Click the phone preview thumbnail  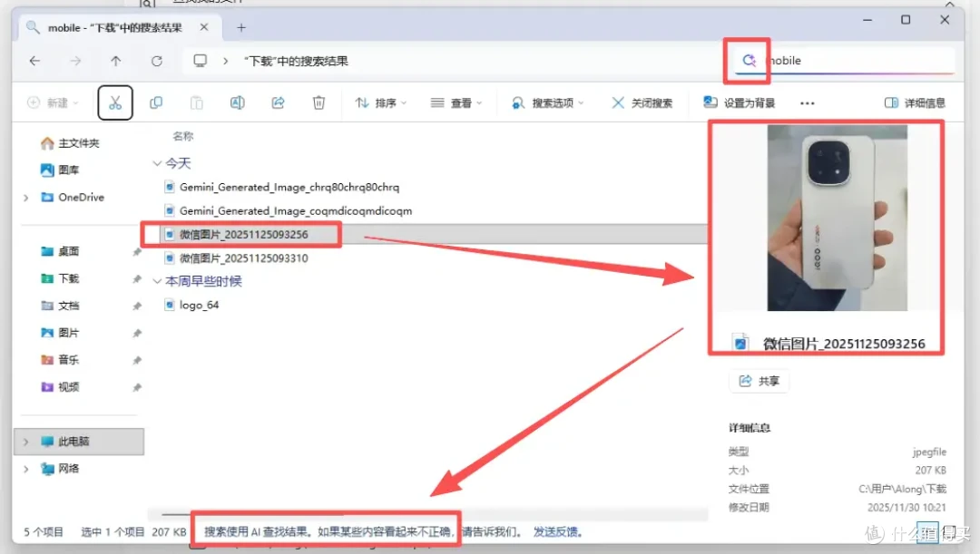click(x=837, y=218)
